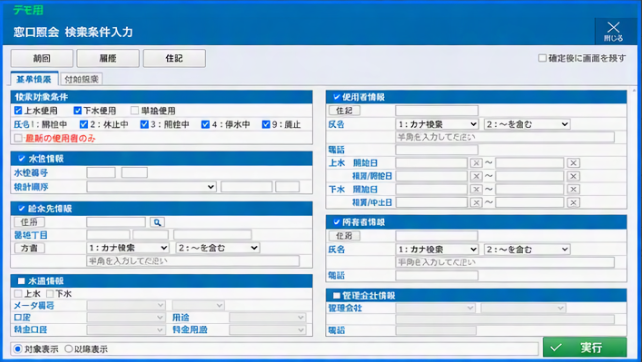642x362 pixels.
Task: Toggle the 使用者情報 section header checkbox
Action: [x=336, y=97]
